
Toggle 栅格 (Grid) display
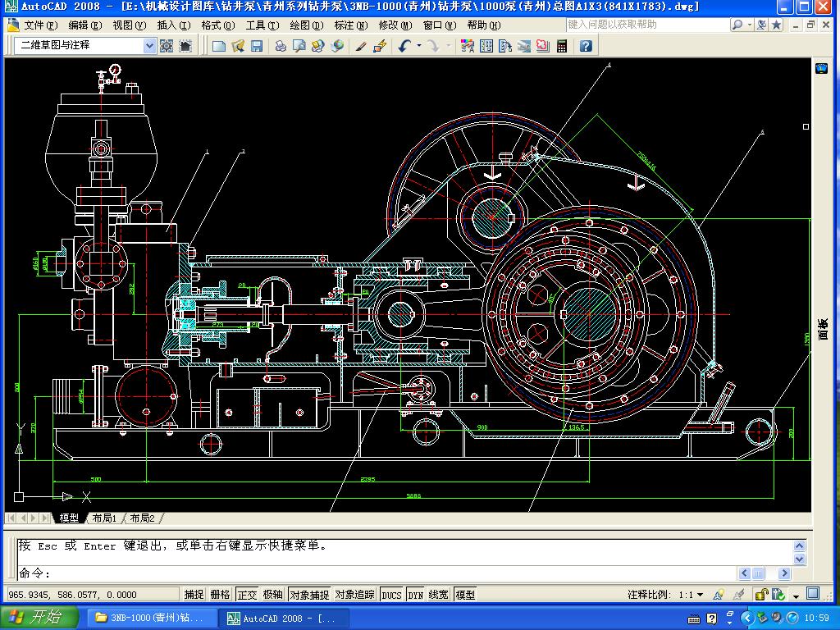[x=220, y=595]
